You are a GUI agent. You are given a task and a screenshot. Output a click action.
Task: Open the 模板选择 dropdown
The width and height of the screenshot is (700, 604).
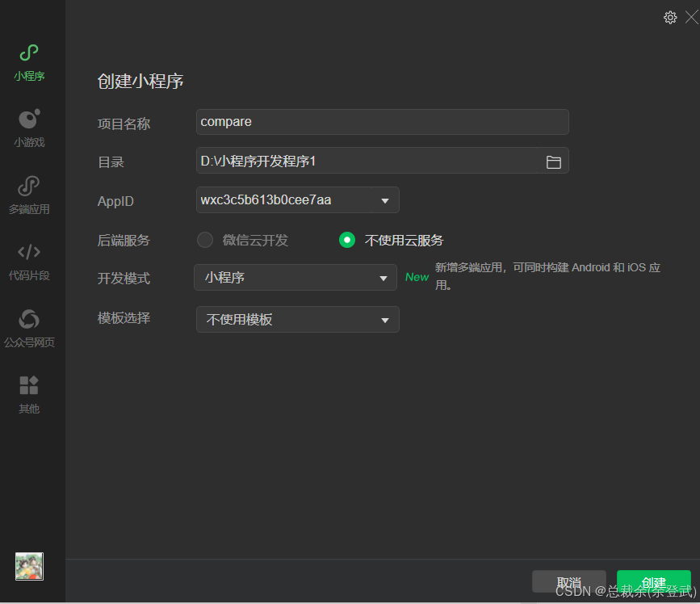297,319
